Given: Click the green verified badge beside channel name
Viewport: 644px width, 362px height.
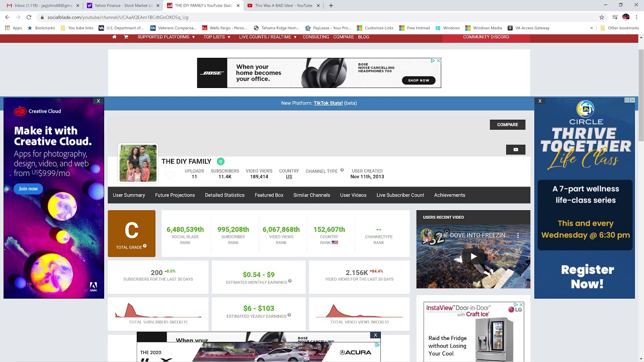Looking at the screenshot, I should tap(220, 161).
